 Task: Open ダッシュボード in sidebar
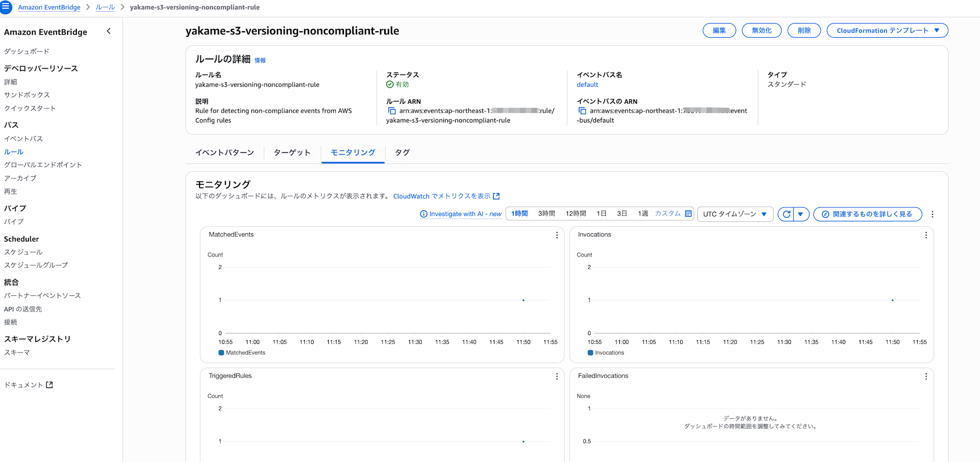coord(26,51)
